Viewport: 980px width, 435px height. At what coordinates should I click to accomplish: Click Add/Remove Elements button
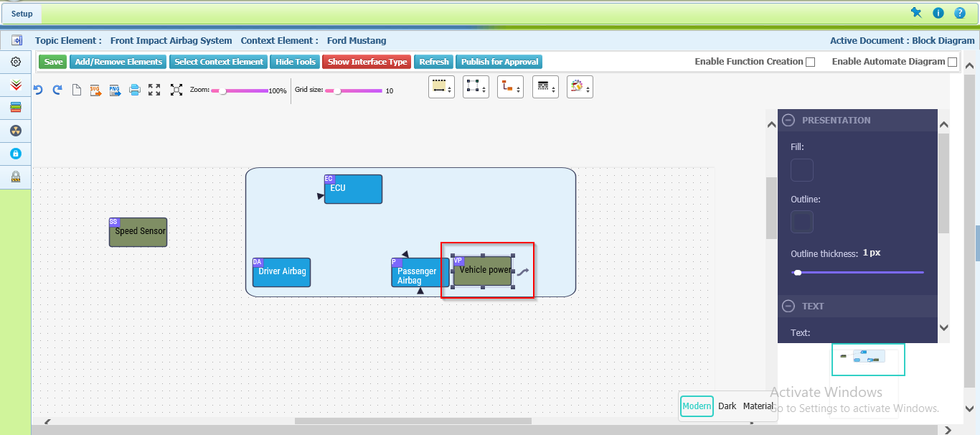tap(118, 62)
